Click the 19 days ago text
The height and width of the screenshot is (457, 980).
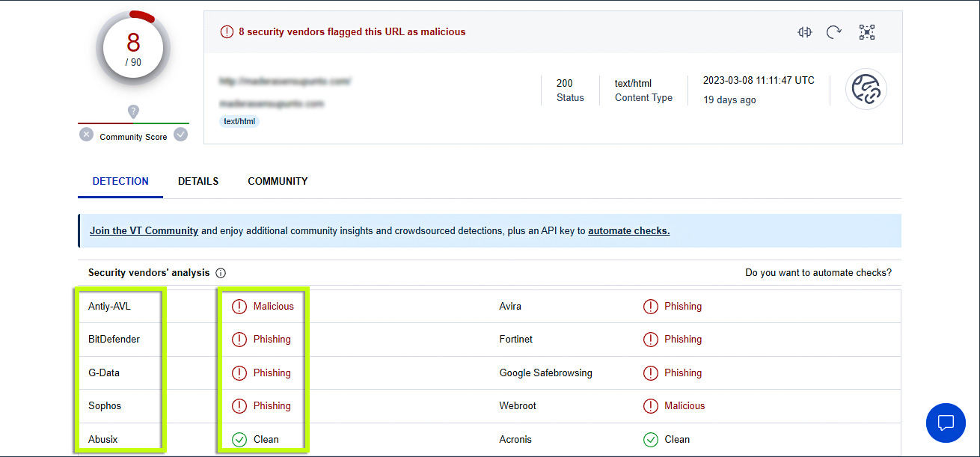point(729,99)
